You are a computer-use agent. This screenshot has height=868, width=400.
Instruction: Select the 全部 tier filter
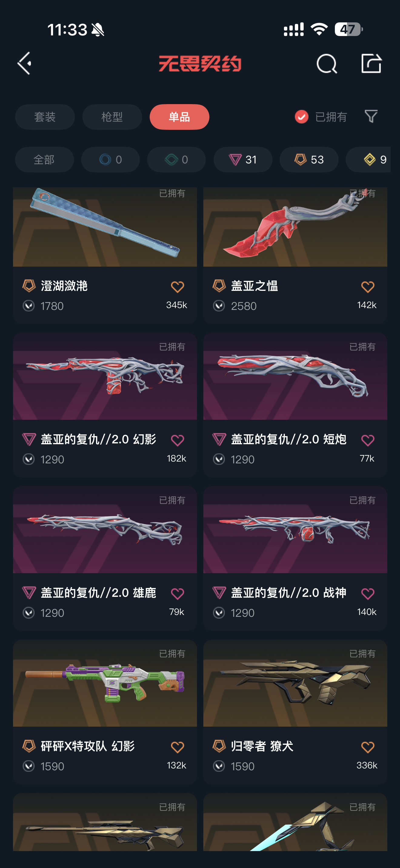pyautogui.click(x=44, y=159)
